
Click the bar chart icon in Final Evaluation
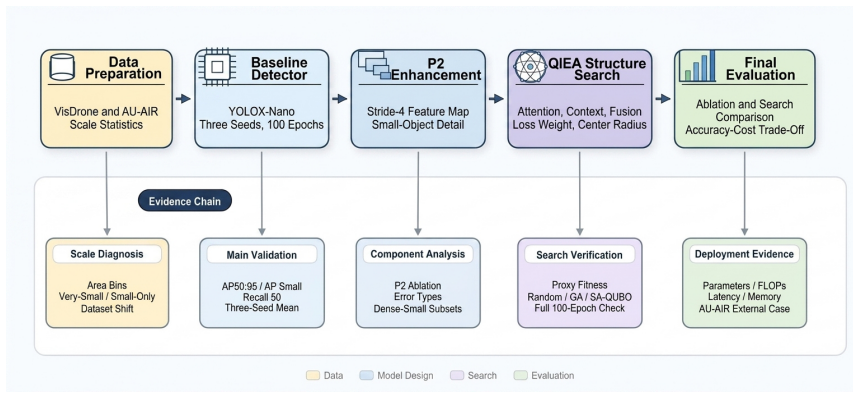[697, 66]
